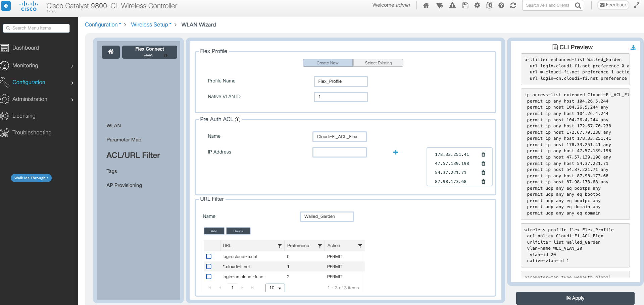644x305 pixels.
Task: Delete IP 54.37.221.71 with trash icon
Action: click(x=483, y=173)
